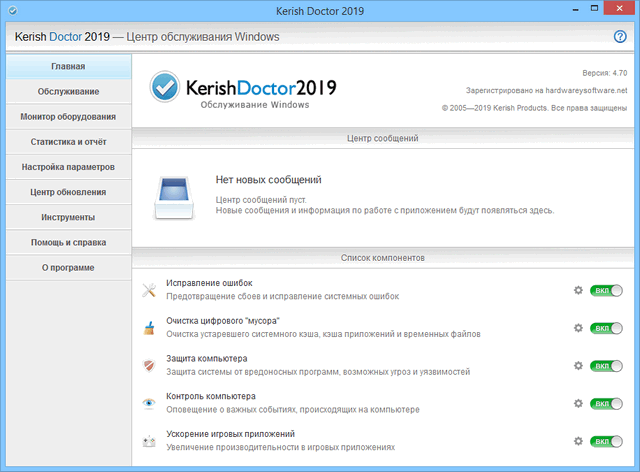Switch off Ускорение игровых приложений toggle
The image size is (640, 472).
coord(606,441)
